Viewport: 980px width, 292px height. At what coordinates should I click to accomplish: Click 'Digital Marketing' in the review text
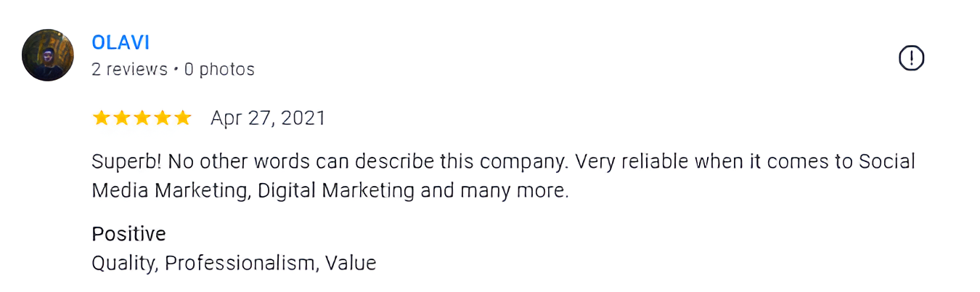336,191
